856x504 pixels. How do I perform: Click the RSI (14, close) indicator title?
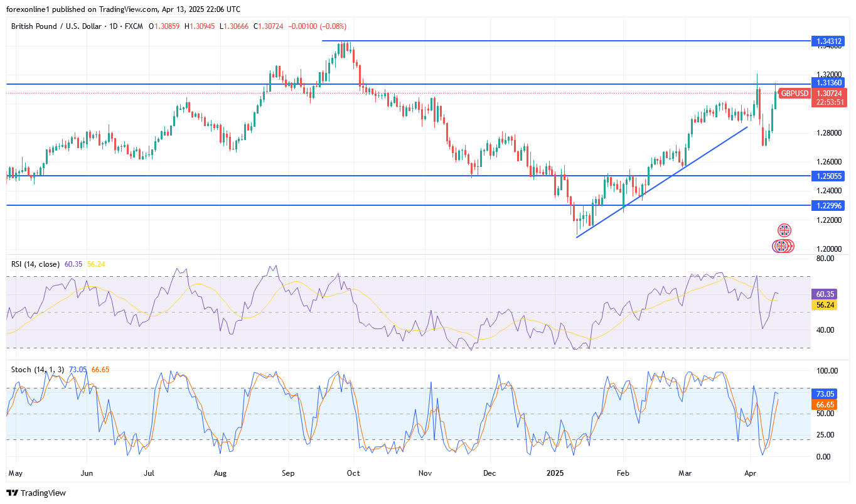click(36, 264)
